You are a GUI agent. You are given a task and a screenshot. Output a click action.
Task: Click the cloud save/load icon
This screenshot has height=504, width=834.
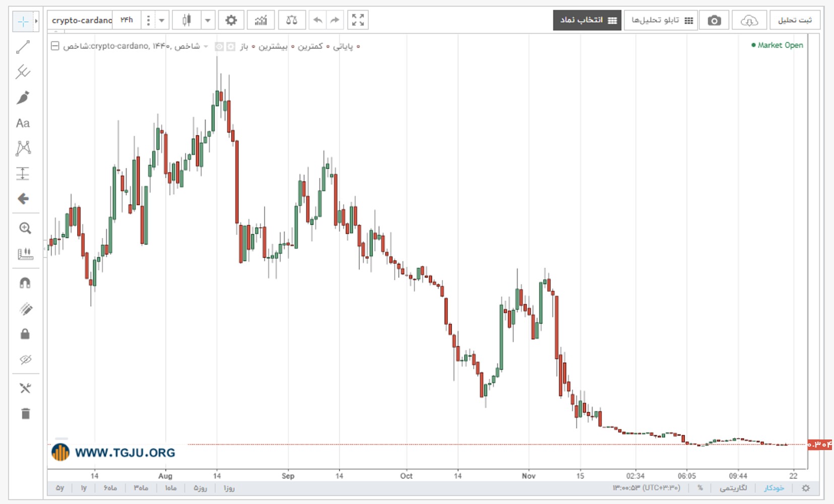(749, 20)
